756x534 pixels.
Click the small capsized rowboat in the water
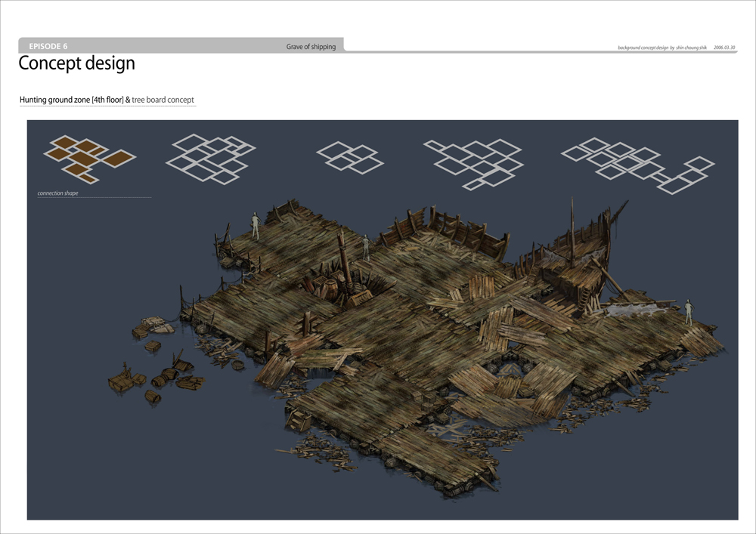[157, 323]
